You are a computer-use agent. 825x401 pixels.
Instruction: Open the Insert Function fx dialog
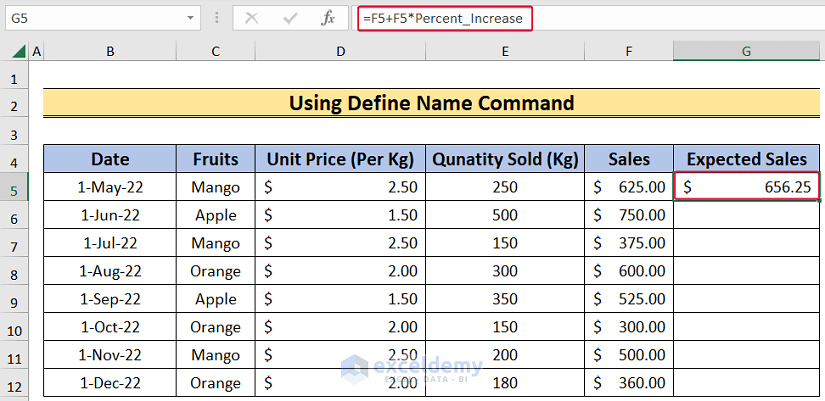coord(326,18)
